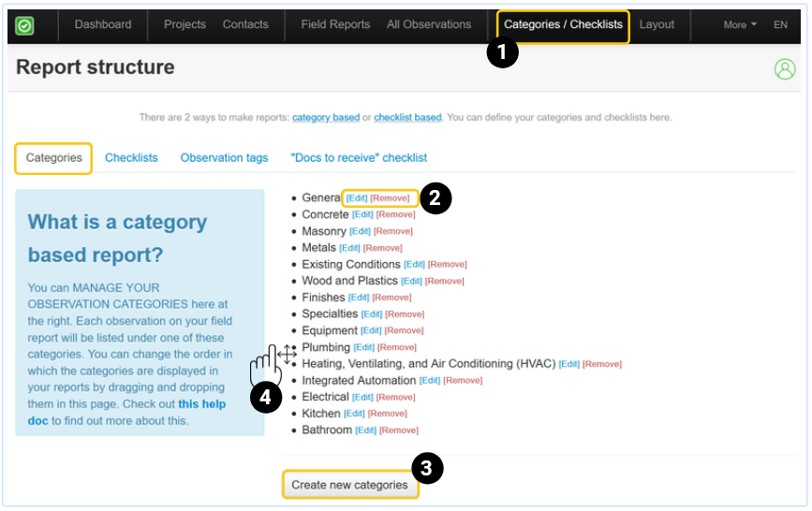
Task: Remove the Specialties category
Action: coord(405,314)
